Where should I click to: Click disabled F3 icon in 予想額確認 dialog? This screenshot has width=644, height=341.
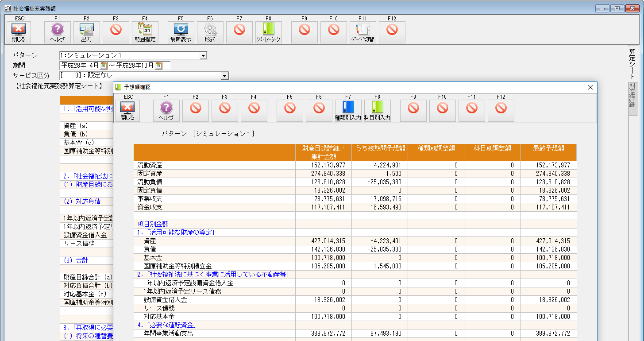click(x=225, y=110)
